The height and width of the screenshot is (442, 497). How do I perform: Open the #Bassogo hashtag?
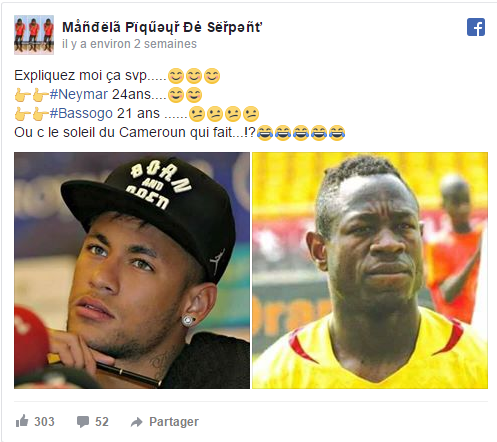tap(81, 113)
